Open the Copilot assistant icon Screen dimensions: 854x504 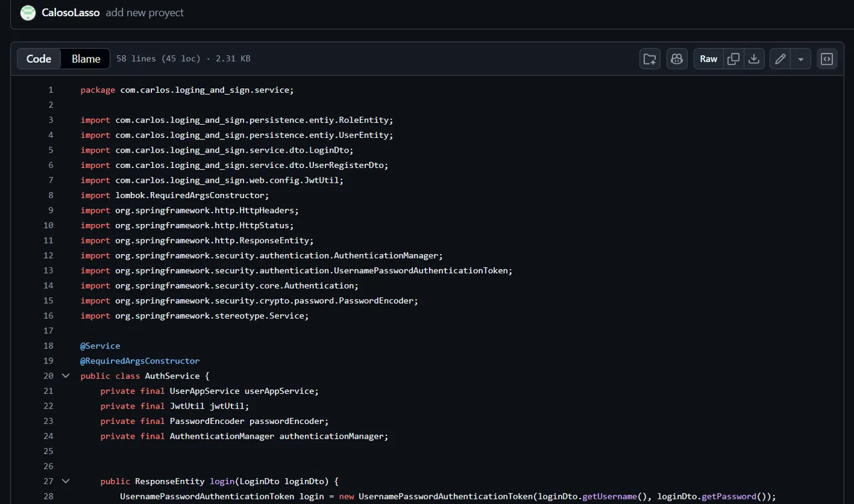[677, 59]
